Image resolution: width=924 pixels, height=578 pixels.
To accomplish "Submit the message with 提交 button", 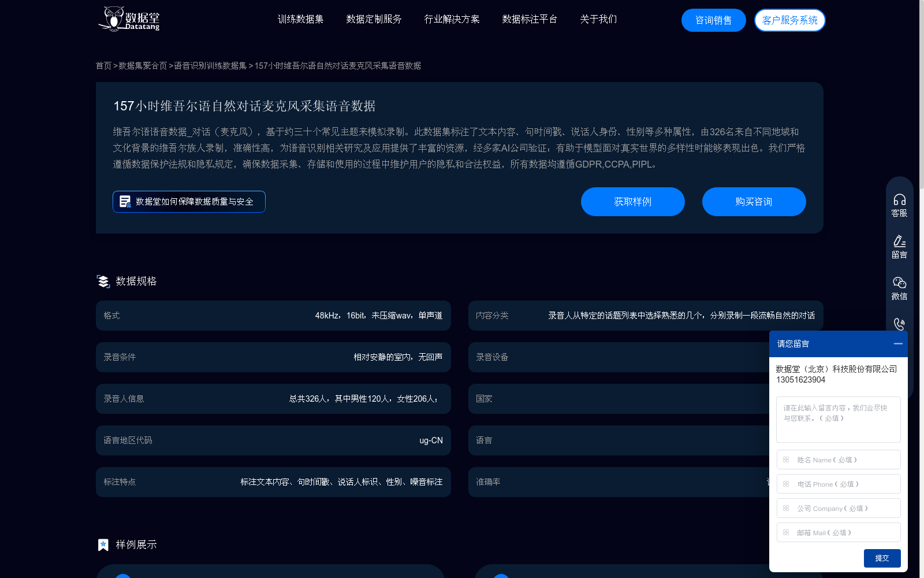I will 882,558.
